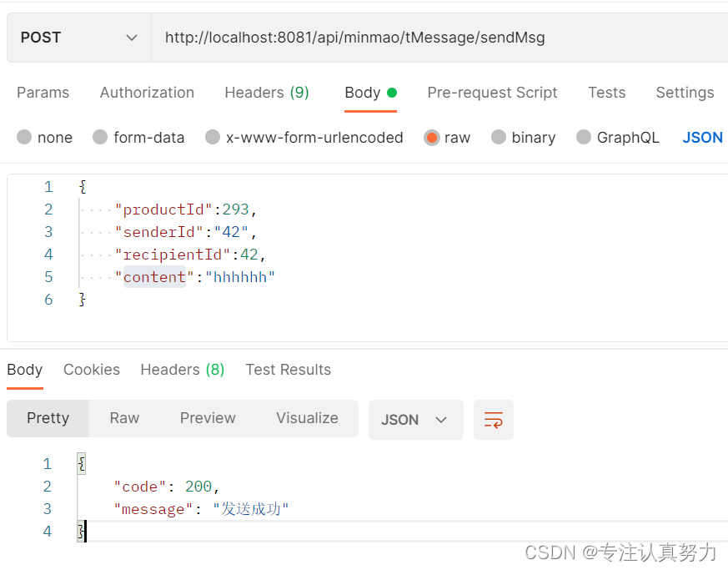Select the request Body tab
Screen dimensions: 728x570
[x=370, y=93]
